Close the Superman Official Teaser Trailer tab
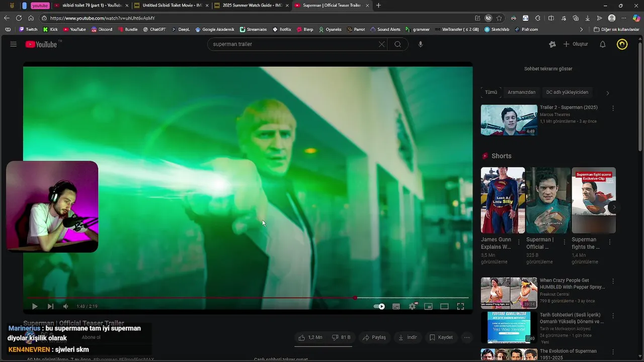 (x=368, y=6)
